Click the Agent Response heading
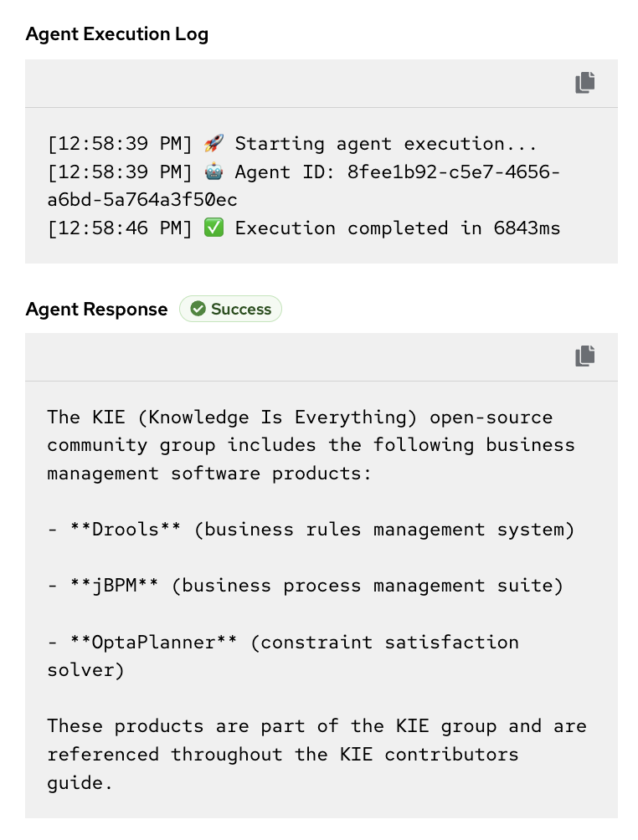The image size is (638, 840). click(97, 310)
